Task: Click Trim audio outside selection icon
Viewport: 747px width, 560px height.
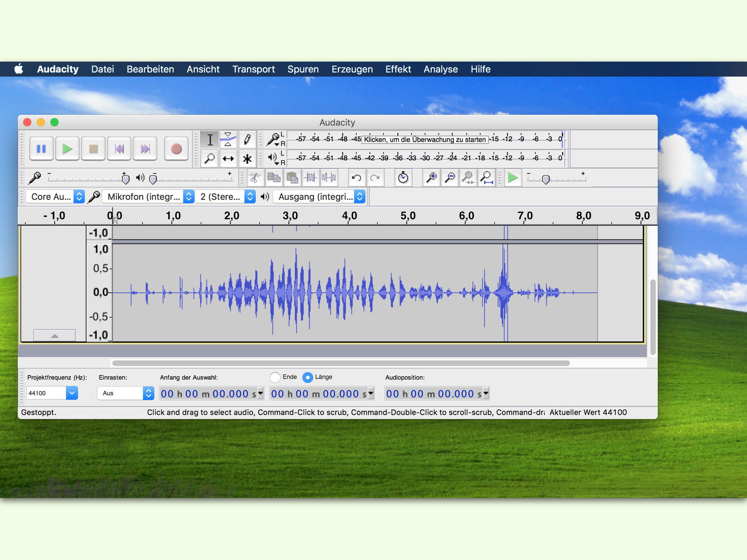Action: (310, 177)
